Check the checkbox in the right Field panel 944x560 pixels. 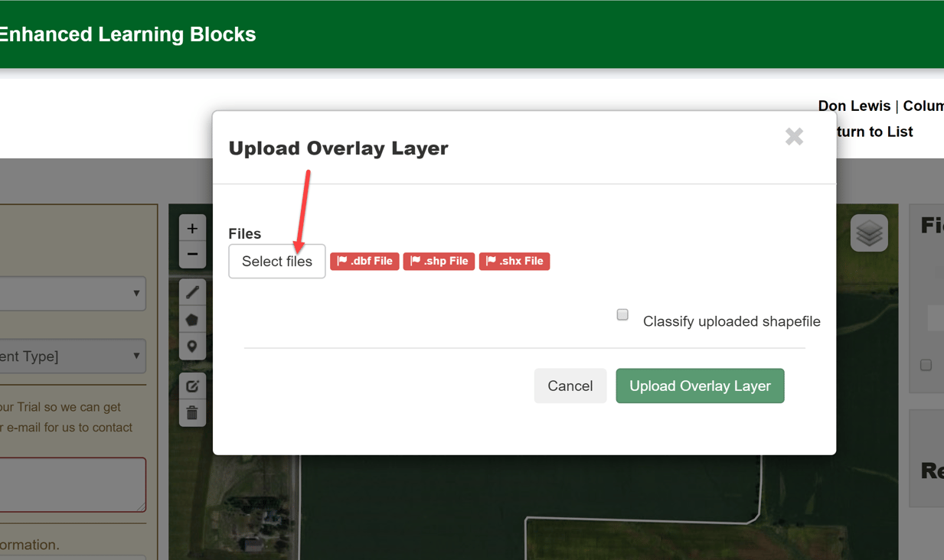click(926, 365)
